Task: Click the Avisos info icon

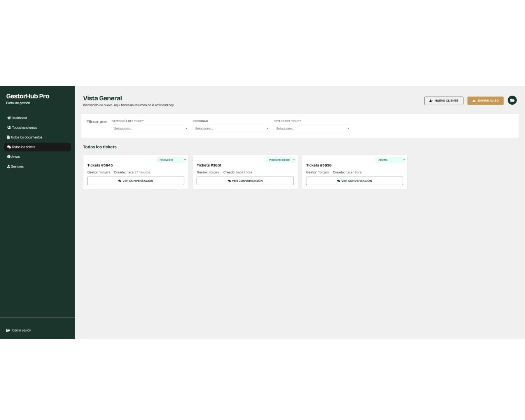Action: tap(9, 157)
